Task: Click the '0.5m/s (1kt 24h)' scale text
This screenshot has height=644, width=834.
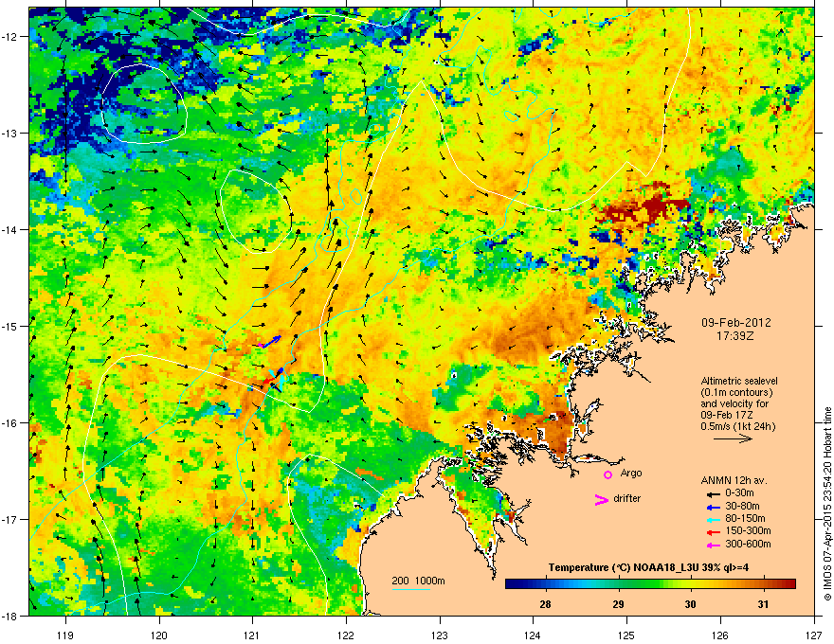Action: tap(737, 427)
